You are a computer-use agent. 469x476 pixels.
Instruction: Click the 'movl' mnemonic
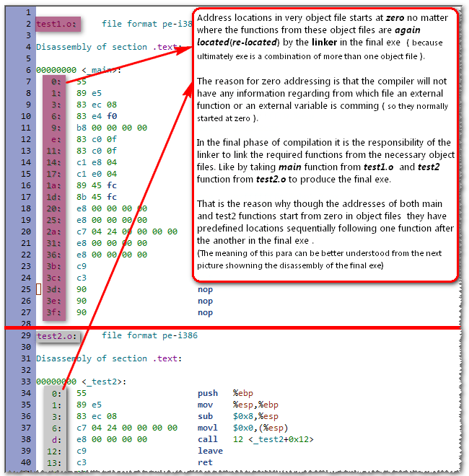coord(208,428)
